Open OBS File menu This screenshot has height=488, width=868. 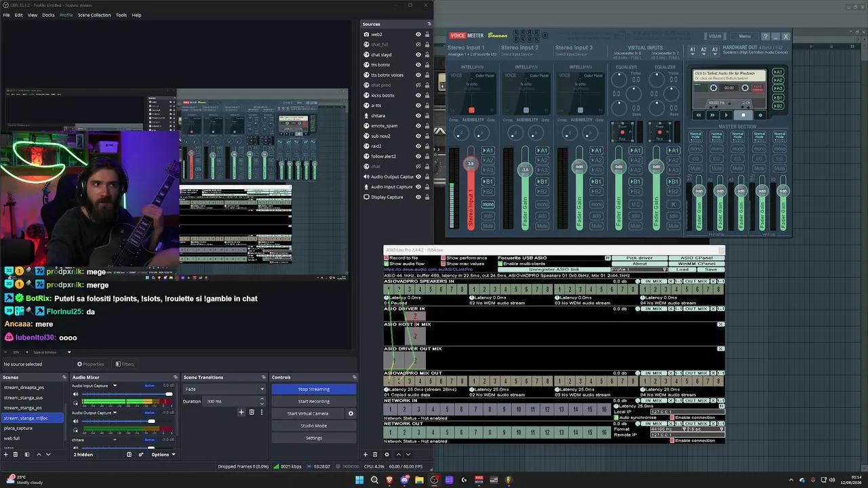[6, 15]
